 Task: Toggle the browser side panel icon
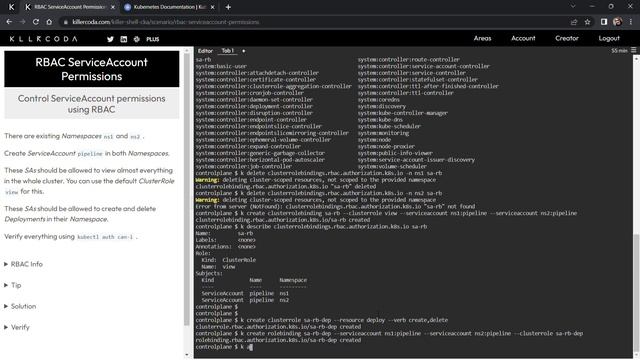click(x=604, y=22)
